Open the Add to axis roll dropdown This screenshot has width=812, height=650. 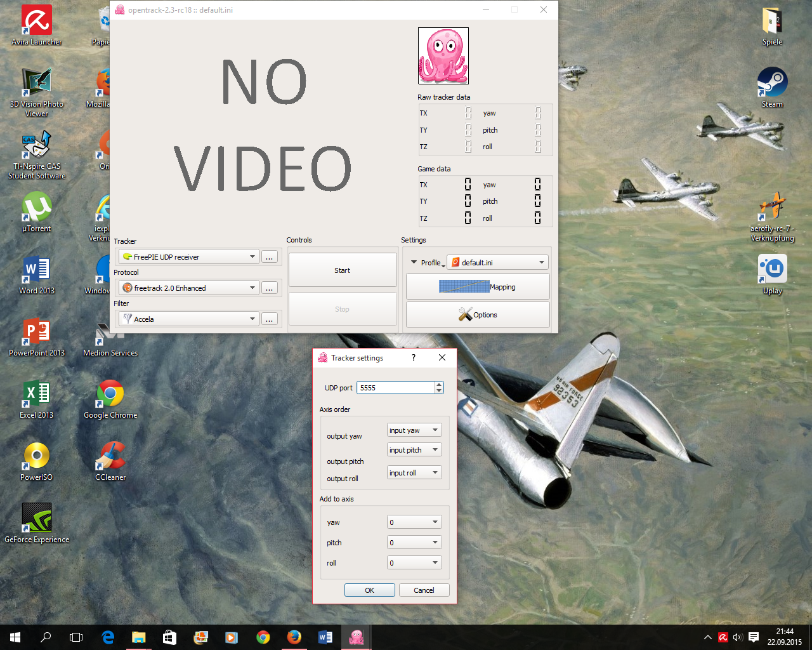point(414,563)
